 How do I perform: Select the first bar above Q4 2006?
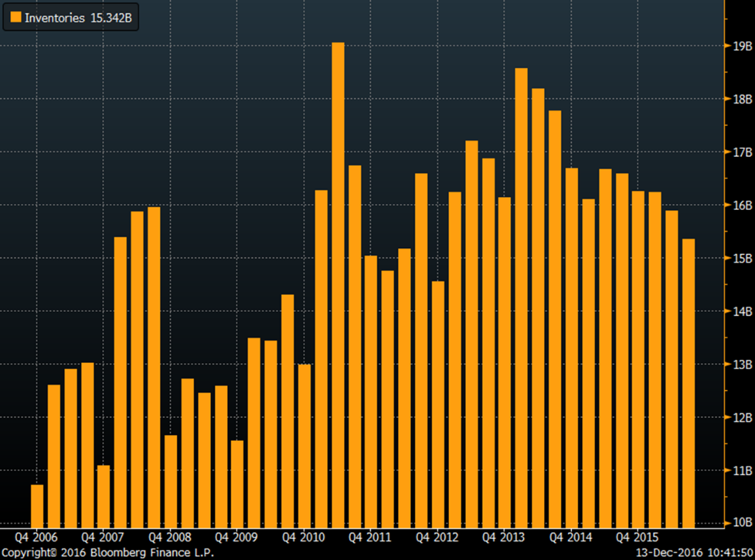(37, 506)
